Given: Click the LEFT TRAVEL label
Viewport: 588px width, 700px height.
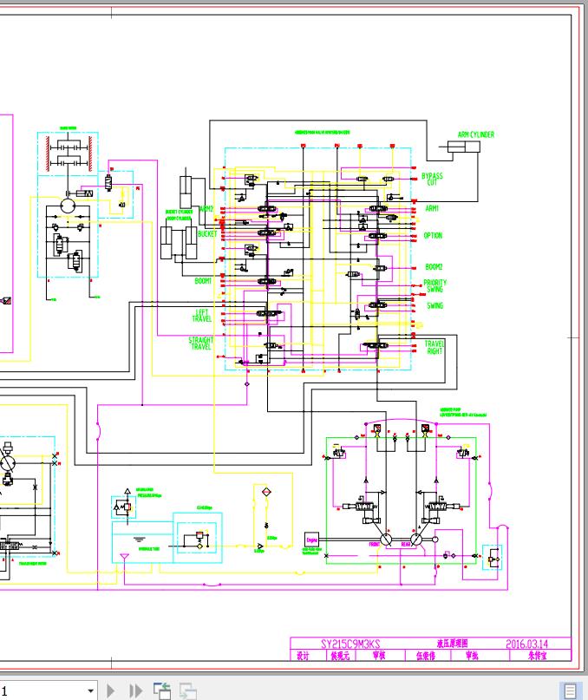Looking at the screenshot, I should point(202,315).
